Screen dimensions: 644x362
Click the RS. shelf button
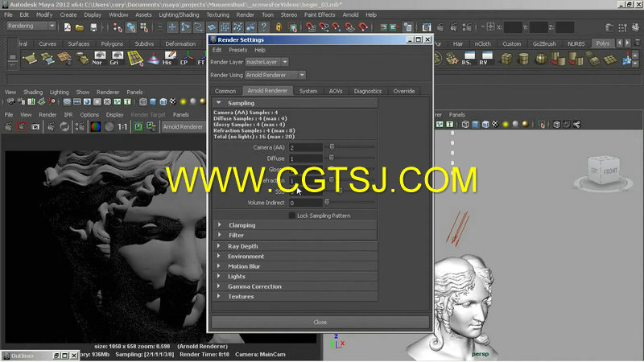point(469,58)
